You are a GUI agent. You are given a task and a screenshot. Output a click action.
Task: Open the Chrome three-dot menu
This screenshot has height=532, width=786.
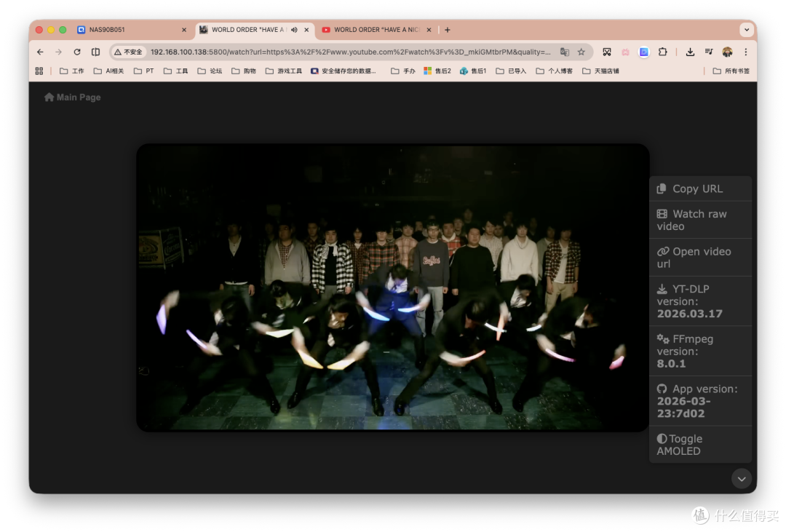(746, 52)
